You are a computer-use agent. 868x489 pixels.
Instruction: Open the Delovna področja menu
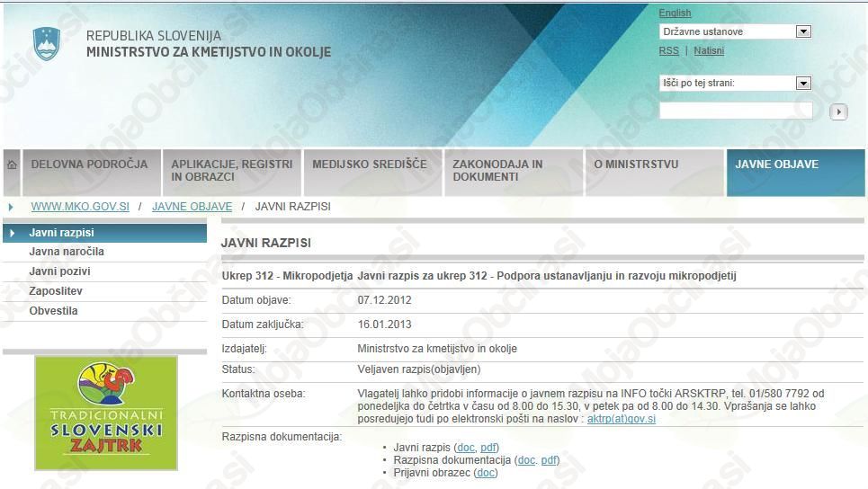coord(89,165)
